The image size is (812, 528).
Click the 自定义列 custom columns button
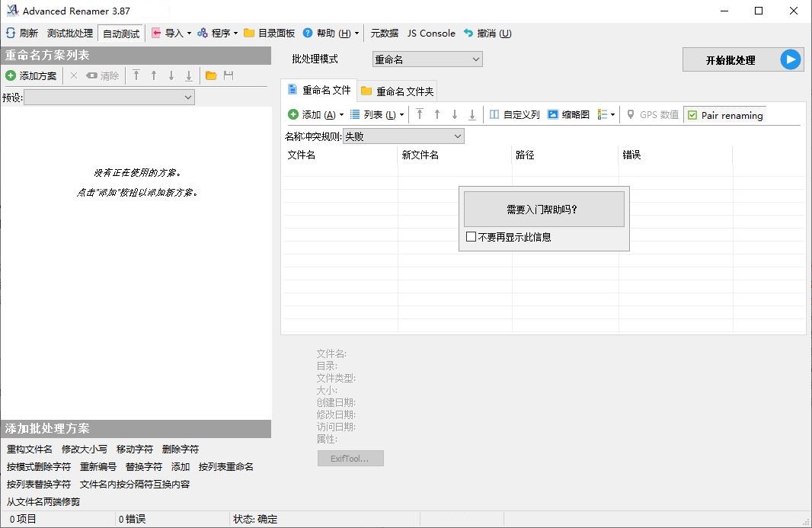click(514, 114)
